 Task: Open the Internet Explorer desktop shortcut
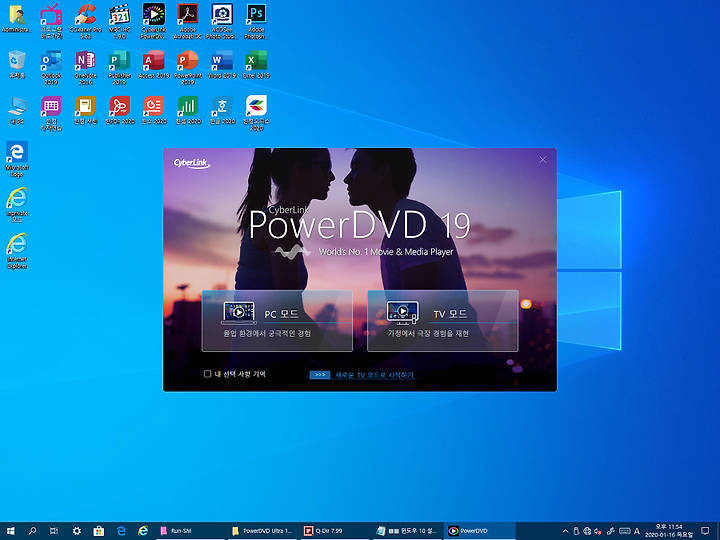point(17,251)
